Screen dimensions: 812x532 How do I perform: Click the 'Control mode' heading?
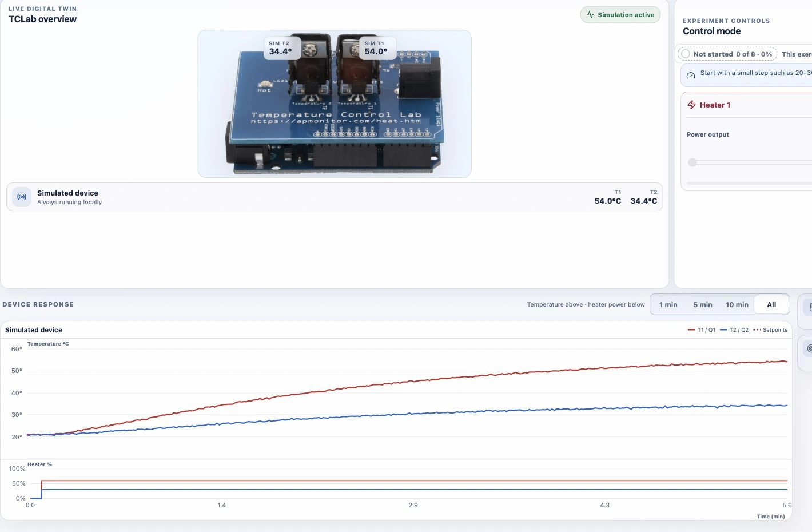tap(712, 31)
